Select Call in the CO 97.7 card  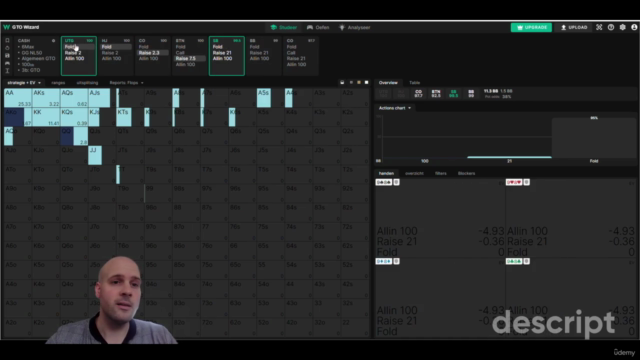pos(291,53)
